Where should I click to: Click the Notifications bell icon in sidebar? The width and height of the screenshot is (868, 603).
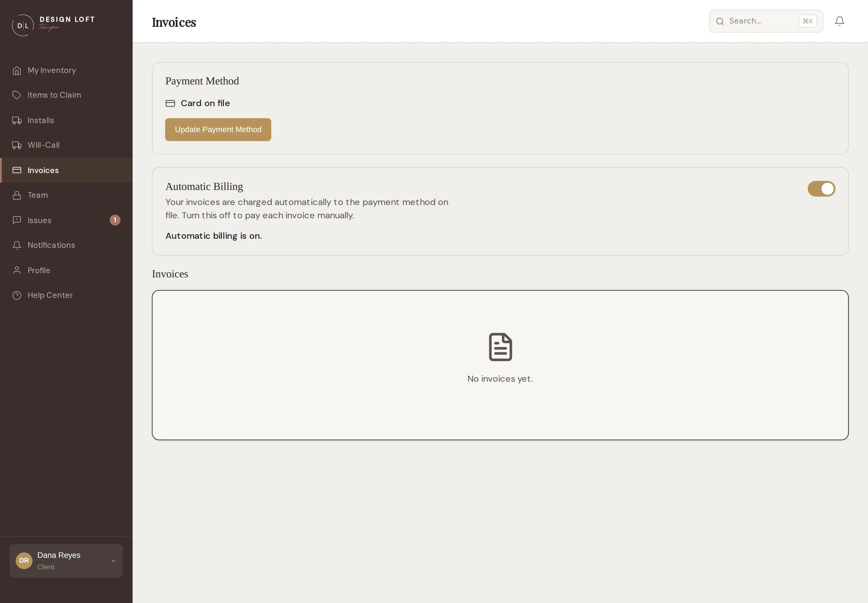click(x=17, y=245)
